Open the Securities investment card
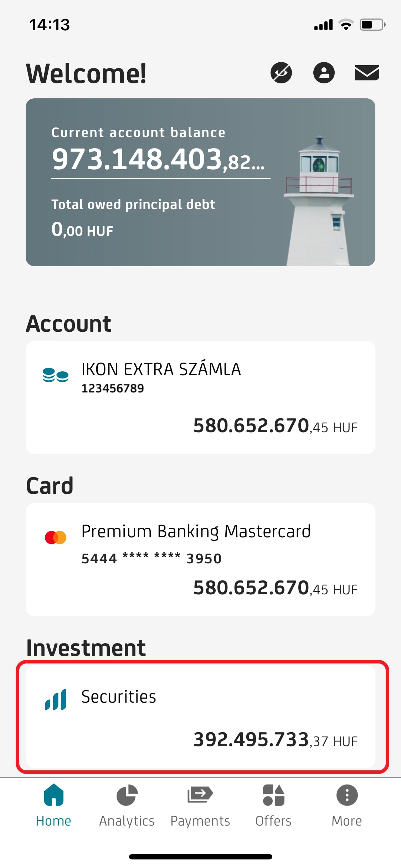 pyautogui.click(x=200, y=716)
